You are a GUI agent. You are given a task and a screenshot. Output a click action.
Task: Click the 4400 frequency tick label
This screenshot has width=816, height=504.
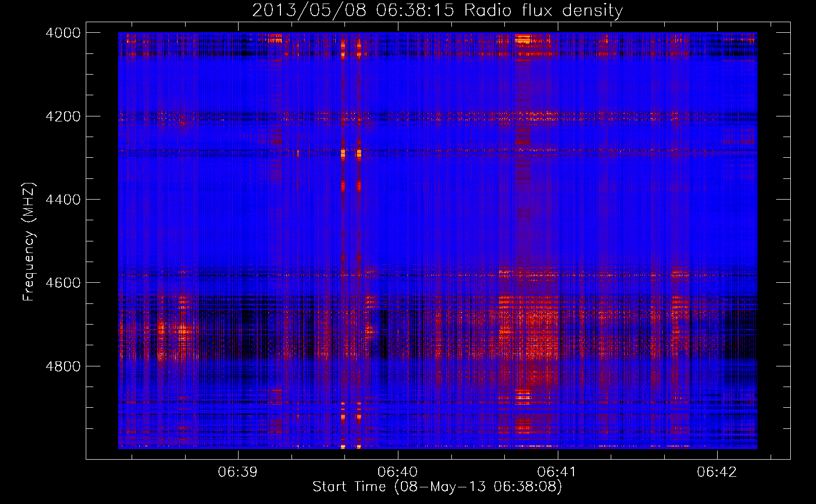[x=63, y=200]
